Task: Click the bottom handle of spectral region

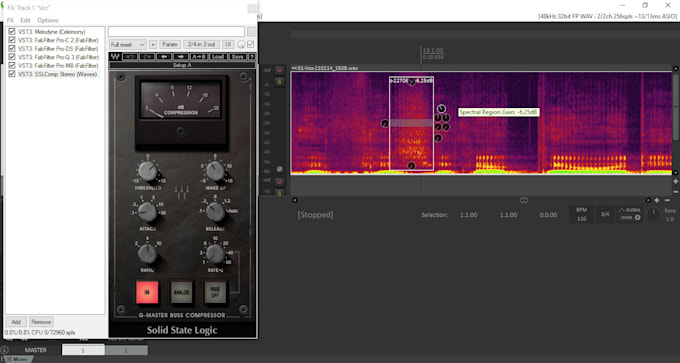Action: 411,166
